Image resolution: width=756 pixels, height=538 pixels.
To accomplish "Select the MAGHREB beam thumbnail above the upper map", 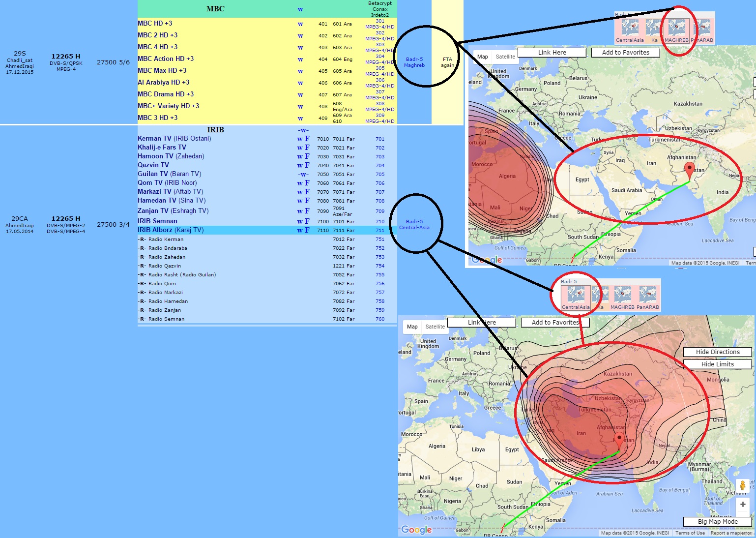I will click(x=676, y=30).
